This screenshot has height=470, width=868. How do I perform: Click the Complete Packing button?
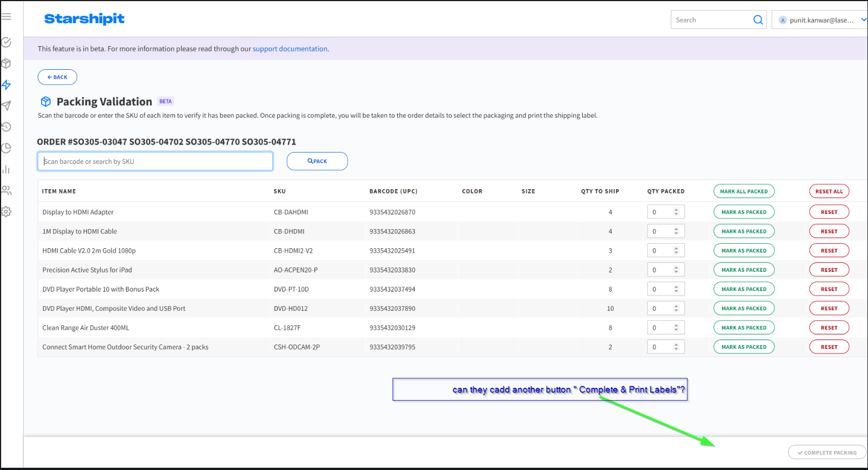(x=827, y=453)
